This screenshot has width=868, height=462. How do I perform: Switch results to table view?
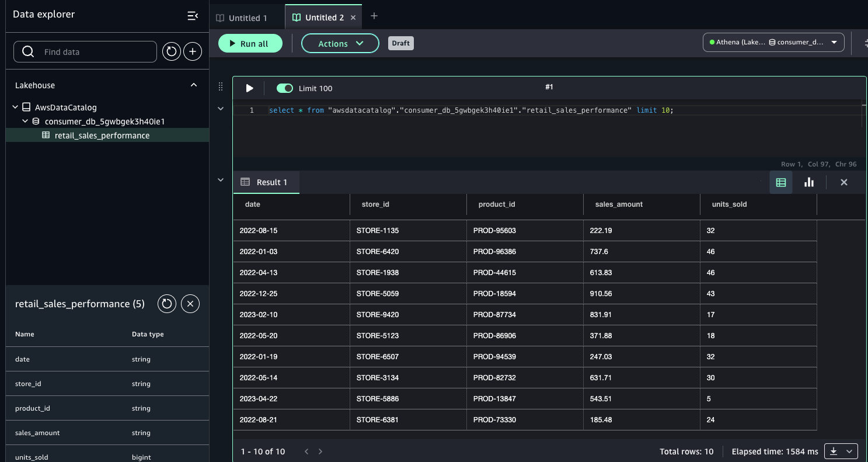pos(781,182)
